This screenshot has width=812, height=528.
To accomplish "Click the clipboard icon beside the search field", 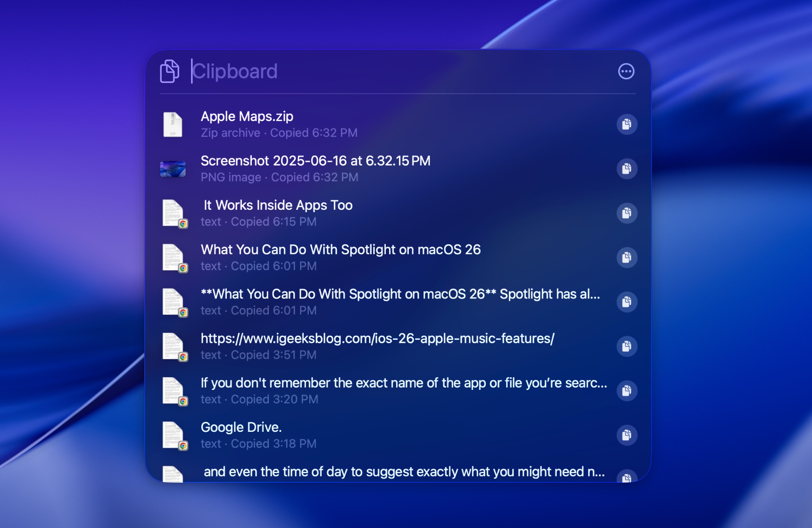I will 170,71.
